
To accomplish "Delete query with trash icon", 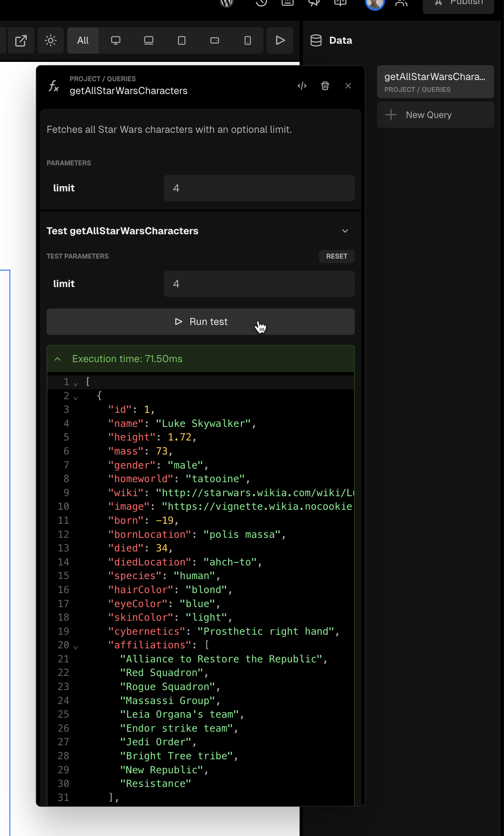I will click(x=325, y=86).
